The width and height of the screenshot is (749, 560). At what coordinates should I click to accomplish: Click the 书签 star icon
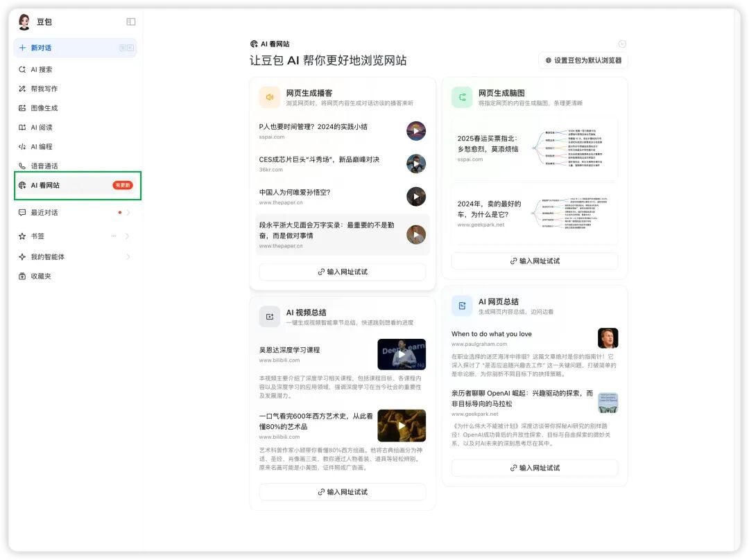click(22, 236)
